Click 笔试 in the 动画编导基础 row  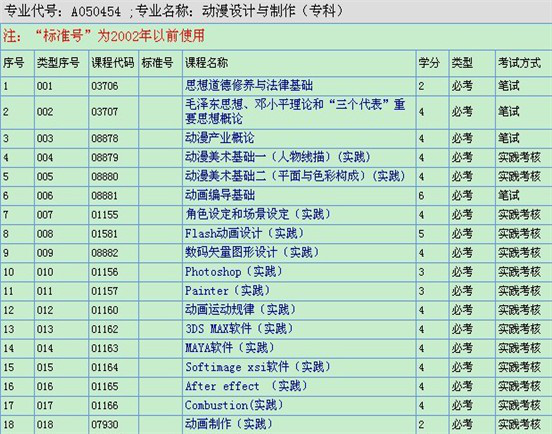(x=508, y=195)
